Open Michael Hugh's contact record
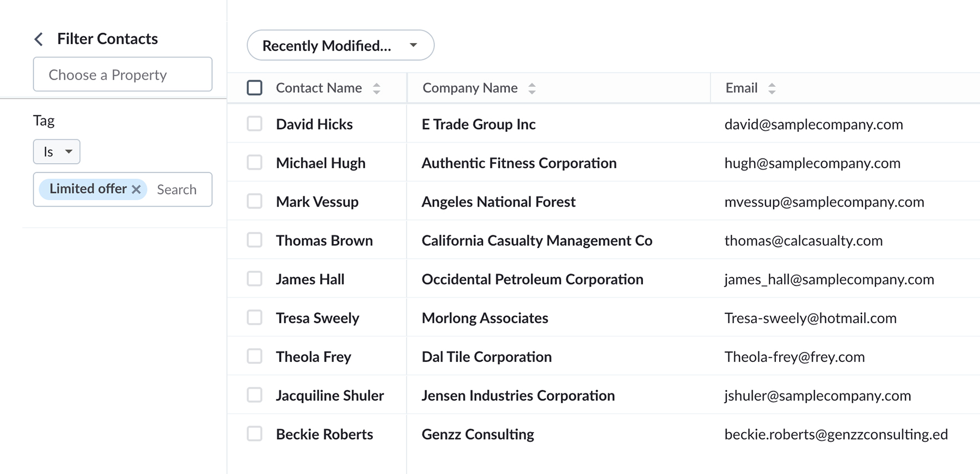Image resolution: width=980 pixels, height=474 pixels. (x=320, y=163)
